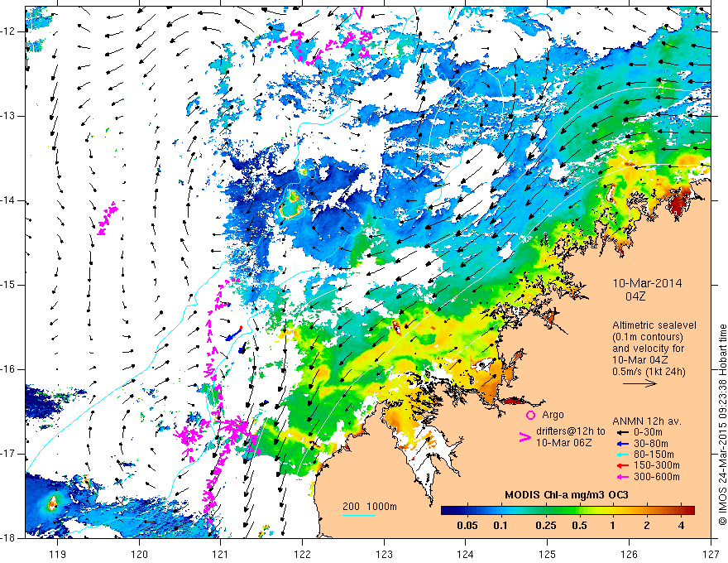Click the black 0-30m arrow legend symbol
The width and height of the screenshot is (728, 563).
click(x=622, y=432)
